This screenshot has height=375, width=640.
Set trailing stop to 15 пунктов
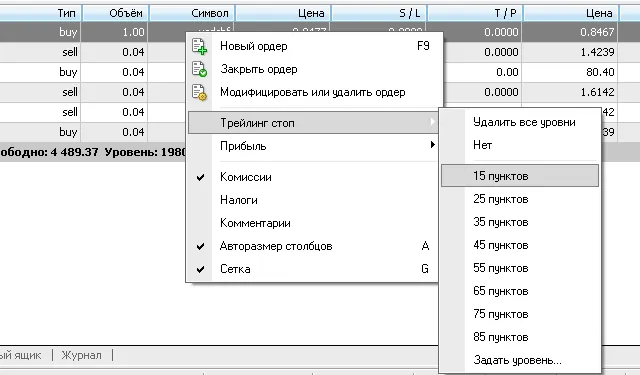click(x=520, y=176)
